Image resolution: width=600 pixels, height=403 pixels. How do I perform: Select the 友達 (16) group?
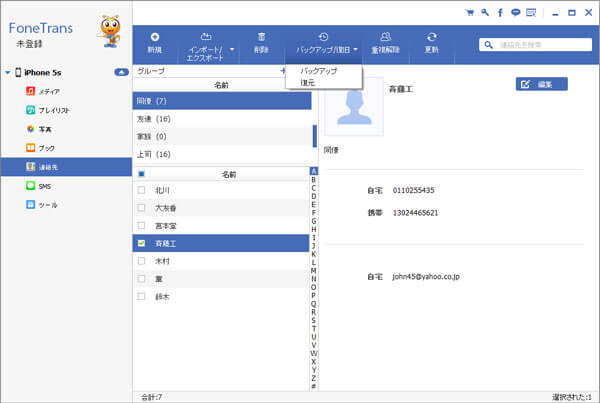(222, 119)
